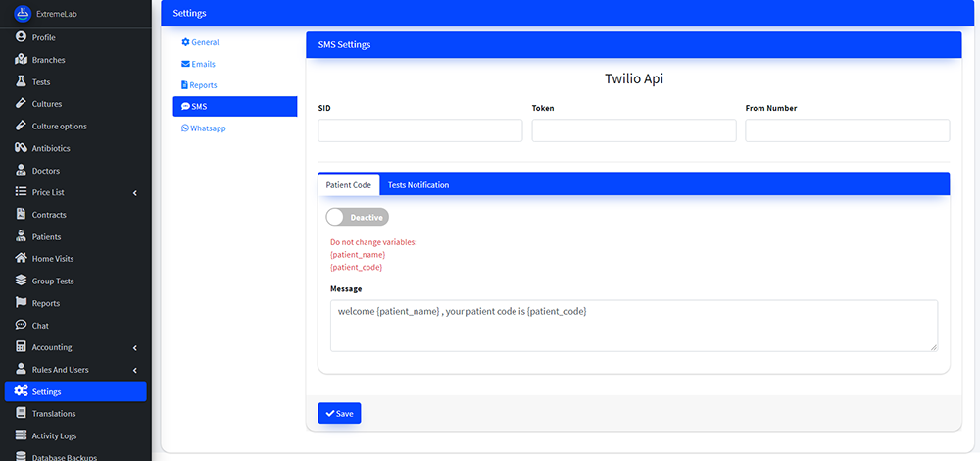Image resolution: width=980 pixels, height=461 pixels.
Task: Click the Doctors icon in sidebar
Action: pyautogui.click(x=22, y=171)
